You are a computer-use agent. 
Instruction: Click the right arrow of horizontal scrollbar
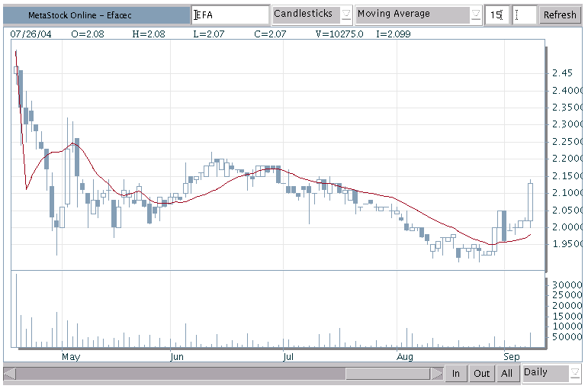tap(437, 373)
